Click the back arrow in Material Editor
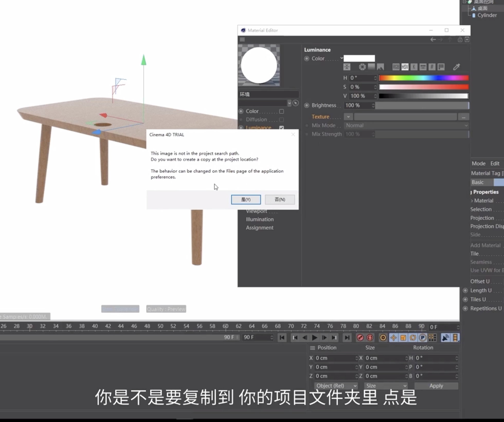The height and width of the screenshot is (422, 504). [x=433, y=39]
